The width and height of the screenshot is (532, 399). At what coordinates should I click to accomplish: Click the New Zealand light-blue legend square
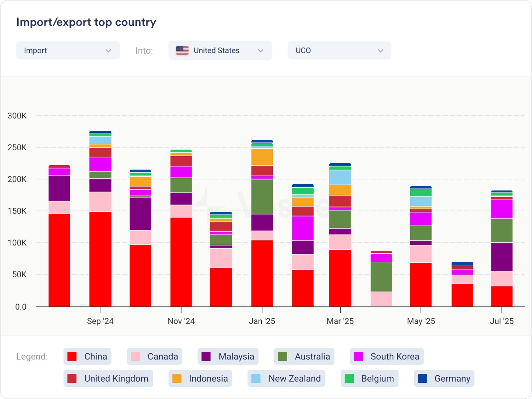[256, 378]
